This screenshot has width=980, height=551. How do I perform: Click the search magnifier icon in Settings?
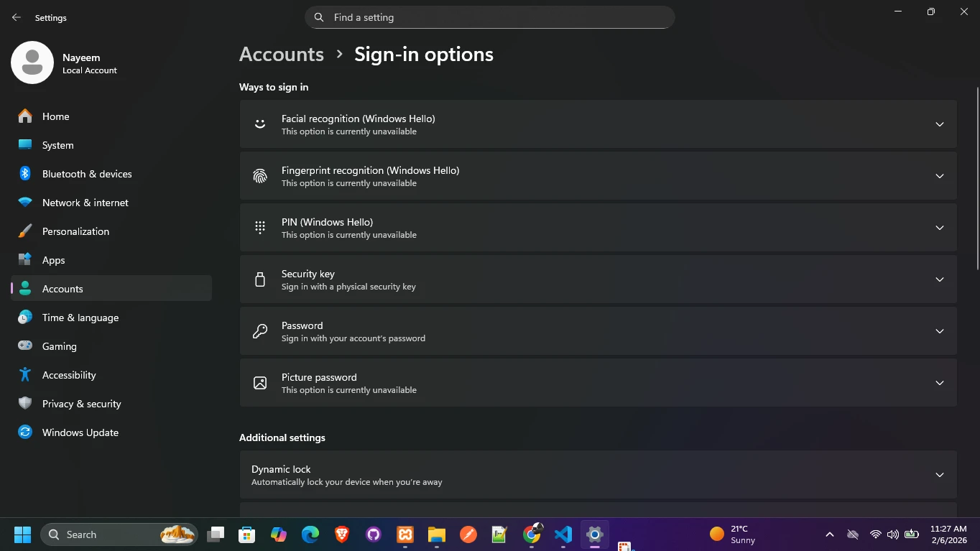(x=319, y=17)
